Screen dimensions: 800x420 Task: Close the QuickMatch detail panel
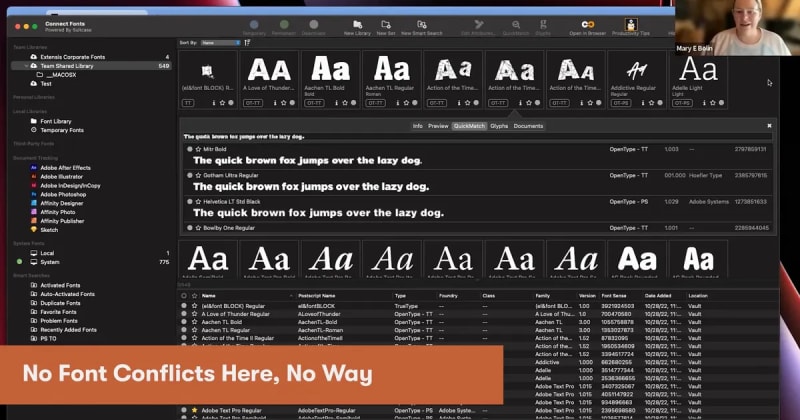(769, 126)
